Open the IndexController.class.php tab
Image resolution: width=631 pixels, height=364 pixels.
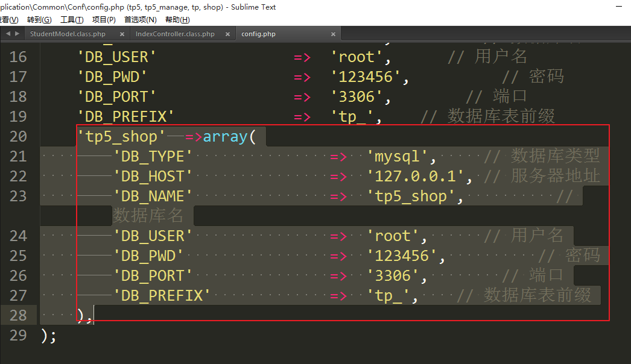(x=175, y=34)
